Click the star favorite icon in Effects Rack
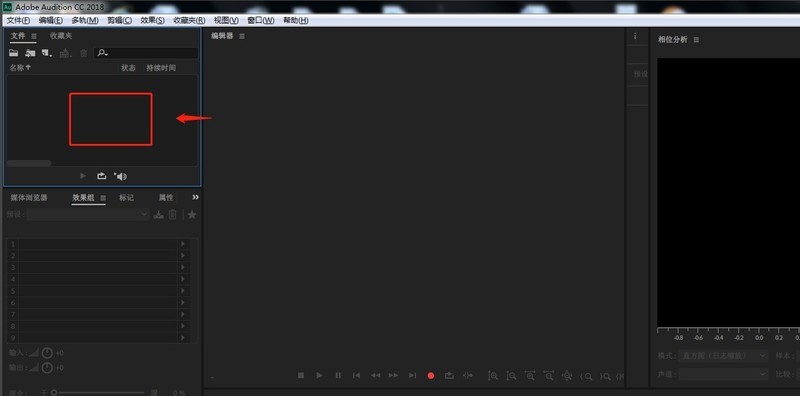The height and width of the screenshot is (396, 800). pos(192,215)
